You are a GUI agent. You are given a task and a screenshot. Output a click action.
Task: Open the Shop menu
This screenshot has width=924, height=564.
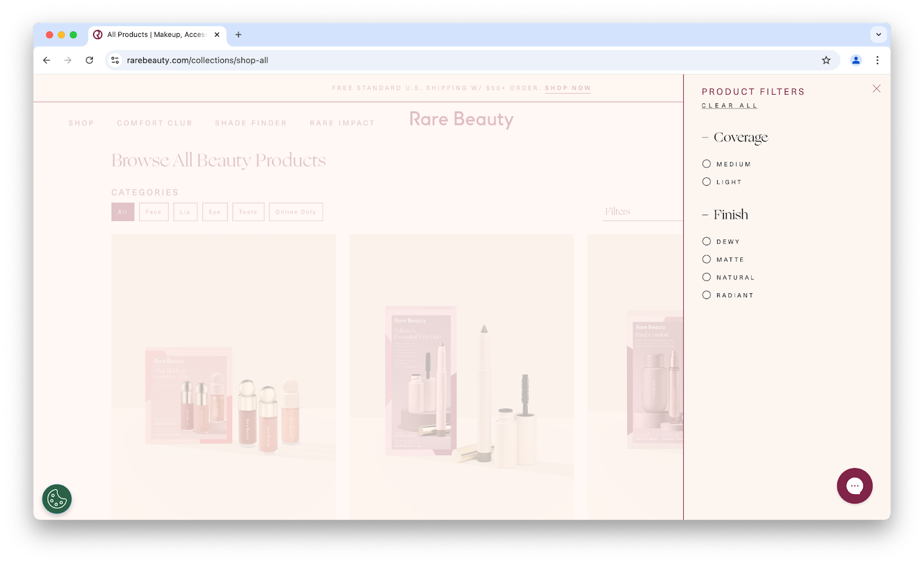tap(81, 123)
